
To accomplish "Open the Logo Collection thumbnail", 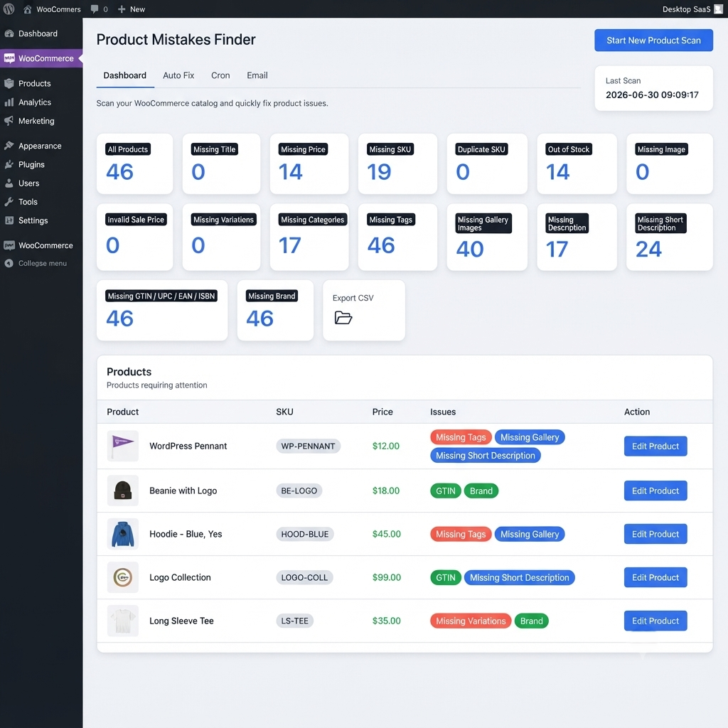I will [x=122, y=577].
